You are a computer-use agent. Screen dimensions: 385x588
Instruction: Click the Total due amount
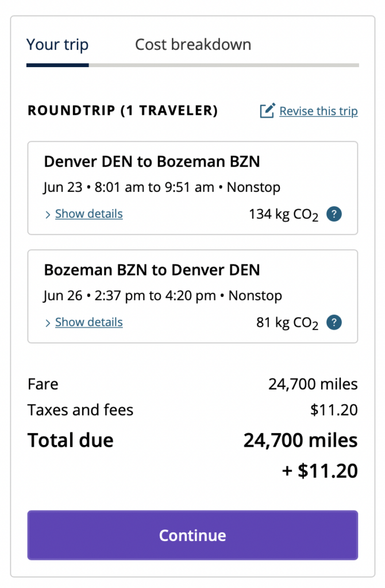coord(299,440)
